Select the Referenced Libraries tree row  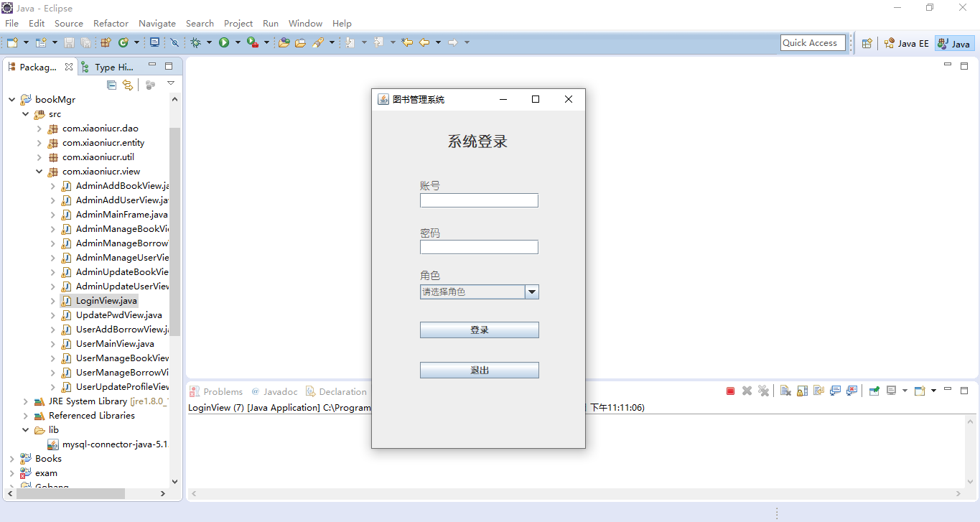coord(84,416)
